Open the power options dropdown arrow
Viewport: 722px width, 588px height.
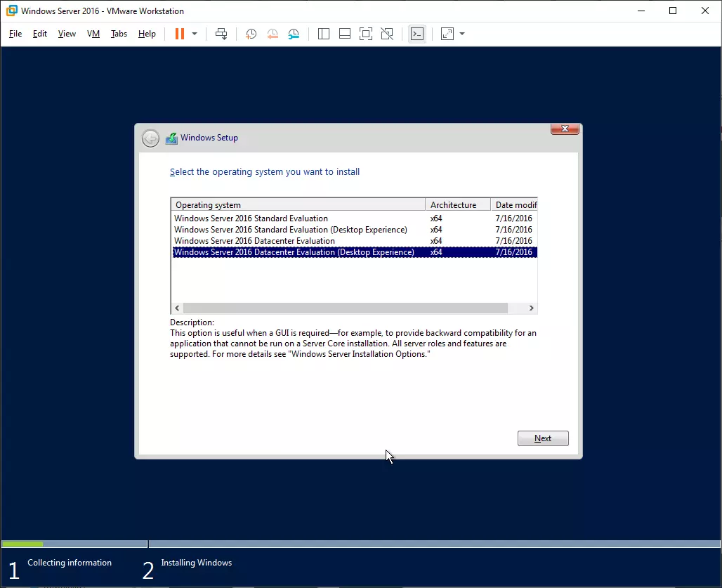pyautogui.click(x=195, y=34)
